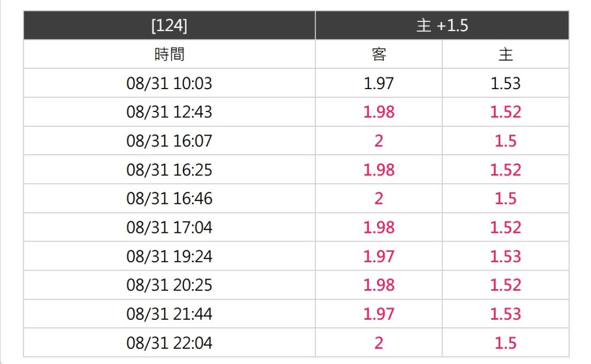Select the 08/31 12:43 time cell

169,112
